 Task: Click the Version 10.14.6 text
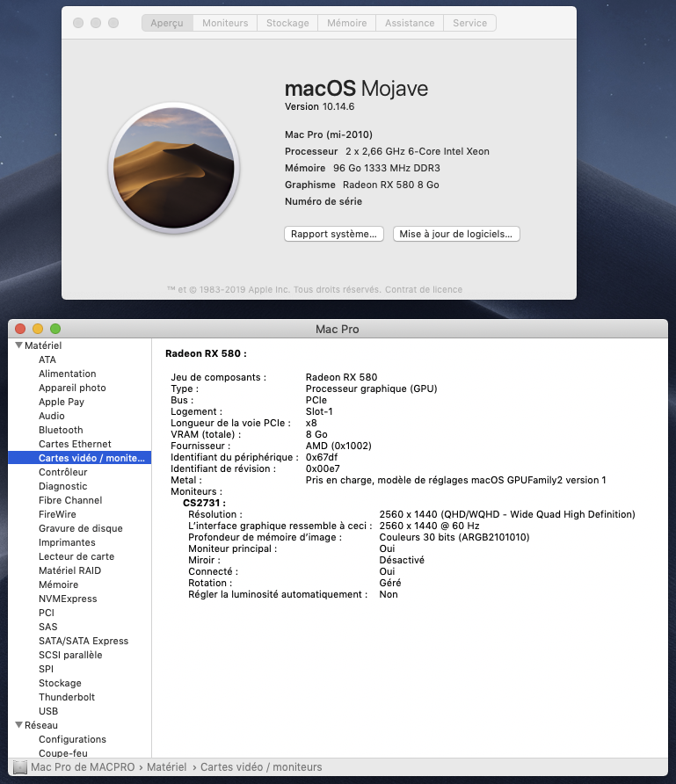pyautogui.click(x=319, y=106)
